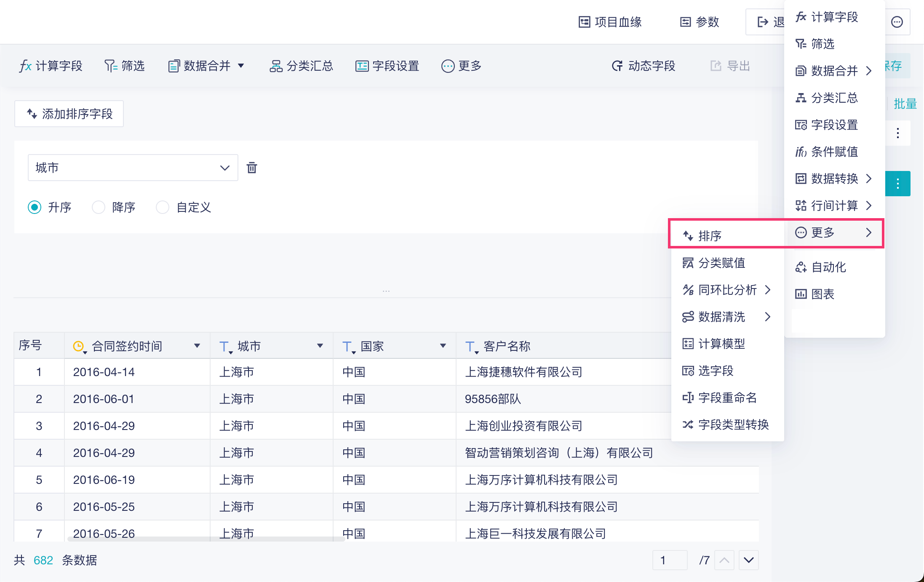Select 排序 in the submenu
This screenshot has height=582, width=924.
tap(710, 236)
